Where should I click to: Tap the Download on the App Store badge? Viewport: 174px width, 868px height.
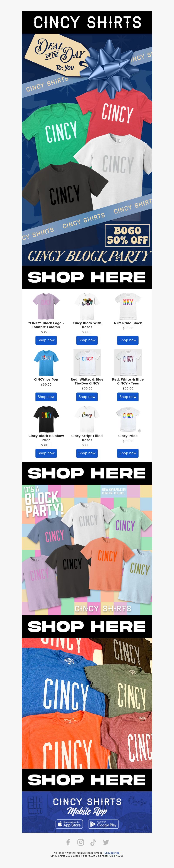point(69,824)
